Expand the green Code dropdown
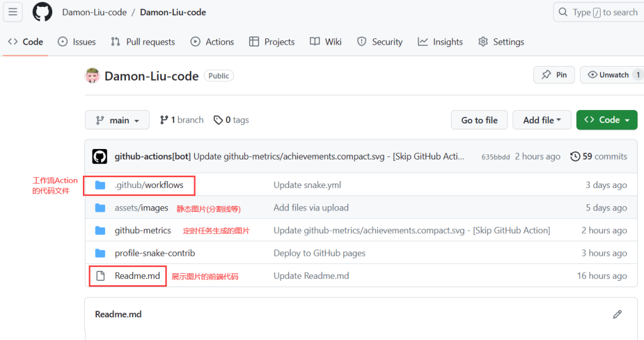 coord(606,120)
